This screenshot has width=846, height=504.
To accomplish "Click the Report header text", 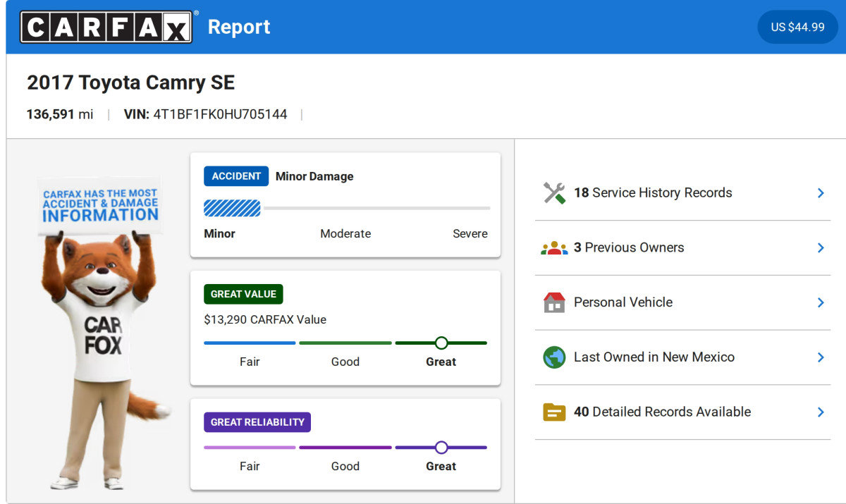I will point(239,27).
